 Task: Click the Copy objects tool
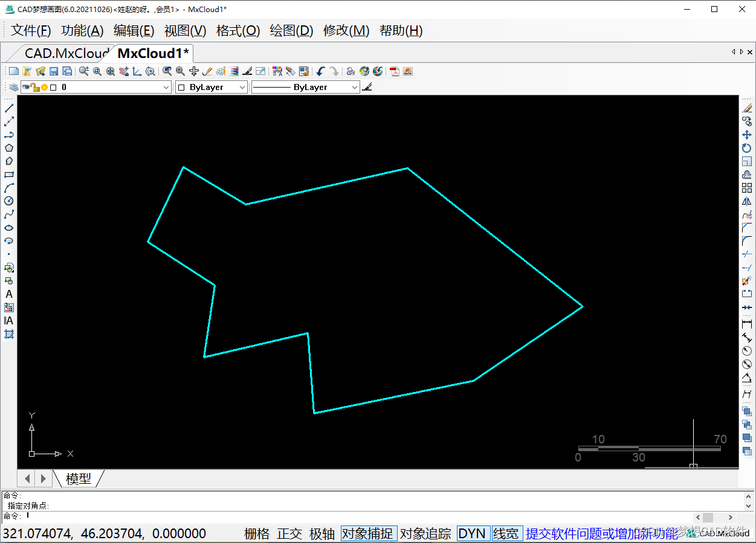click(747, 121)
